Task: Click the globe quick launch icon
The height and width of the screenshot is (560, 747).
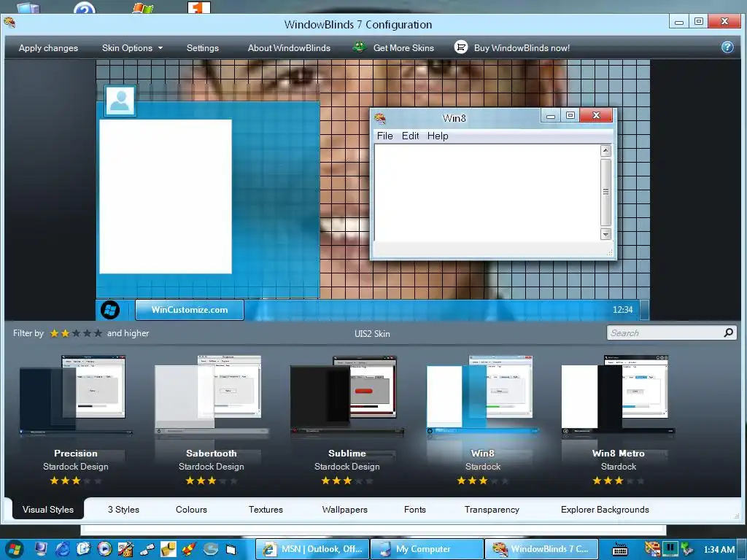Action: point(210,549)
